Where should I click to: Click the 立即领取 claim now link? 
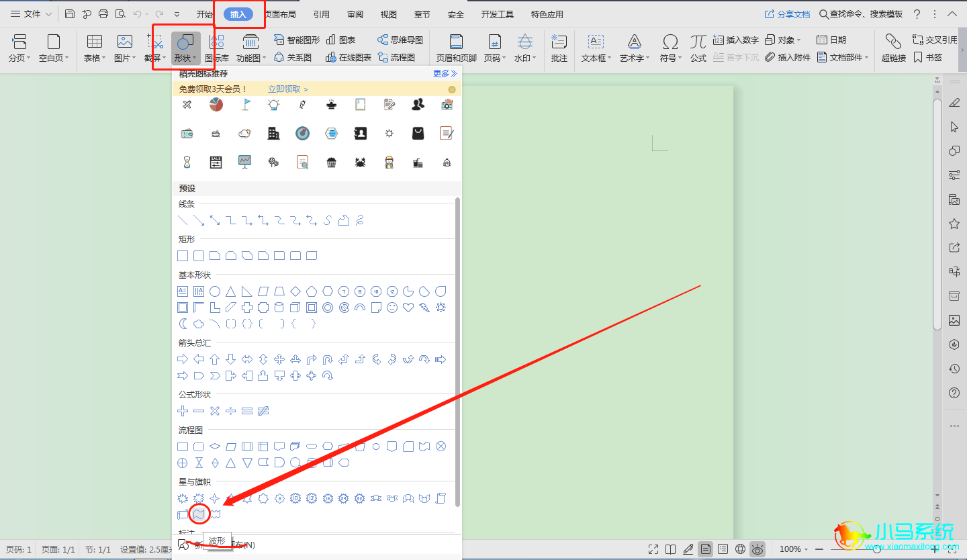pos(288,89)
